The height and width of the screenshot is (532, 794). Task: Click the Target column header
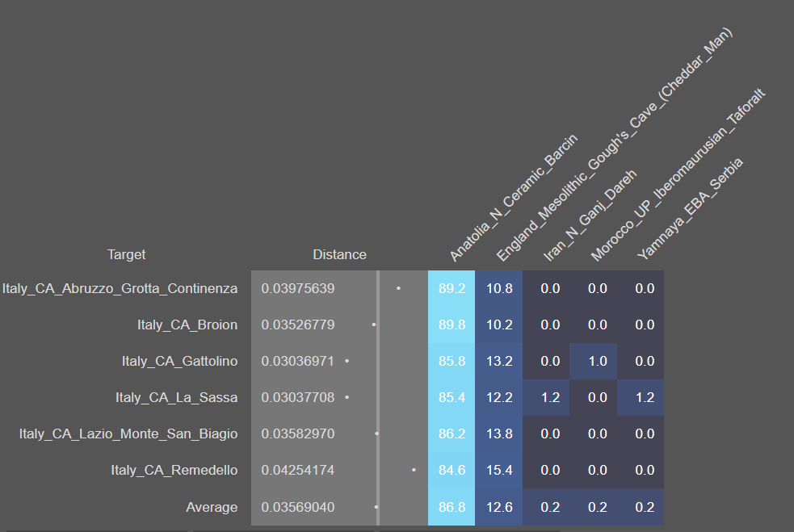[x=126, y=254]
